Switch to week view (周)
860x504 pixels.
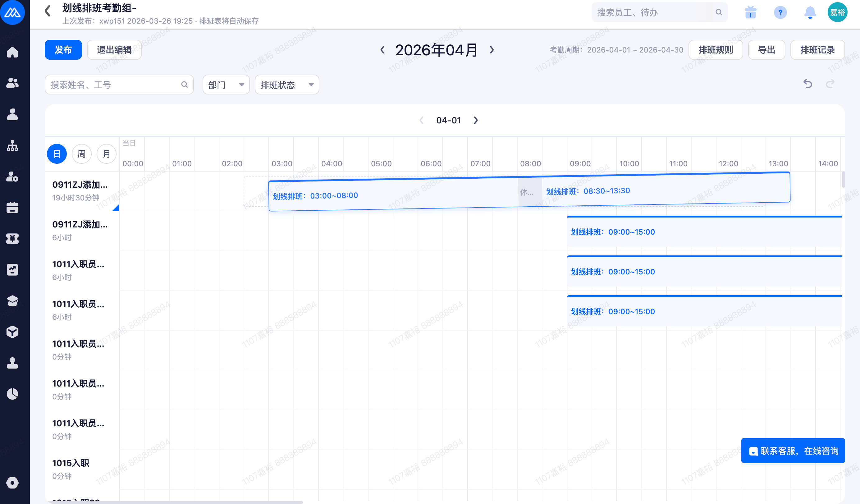(x=82, y=154)
